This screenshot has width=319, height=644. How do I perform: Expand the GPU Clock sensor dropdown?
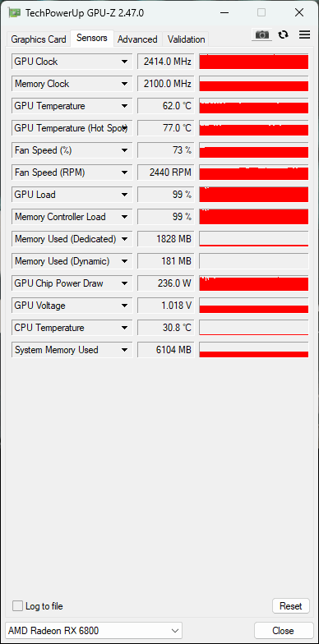[124, 62]
